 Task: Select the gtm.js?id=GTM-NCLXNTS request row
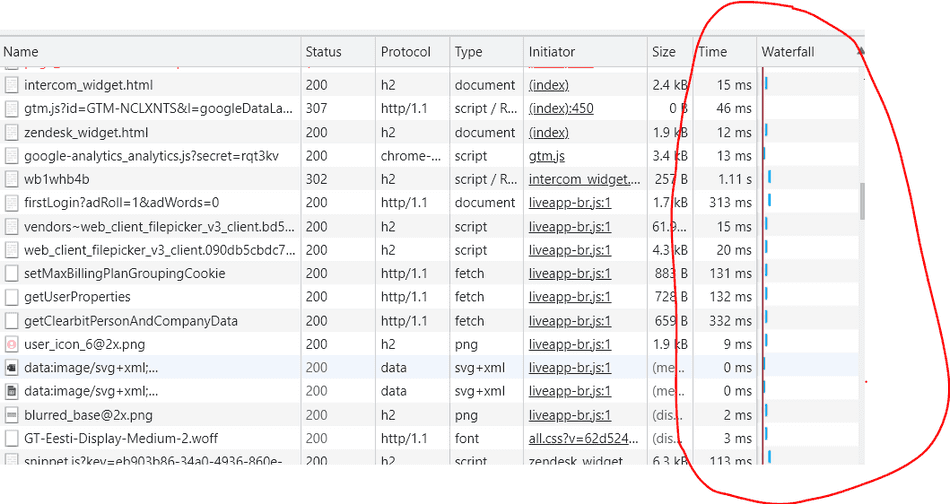tap(158, 108)
